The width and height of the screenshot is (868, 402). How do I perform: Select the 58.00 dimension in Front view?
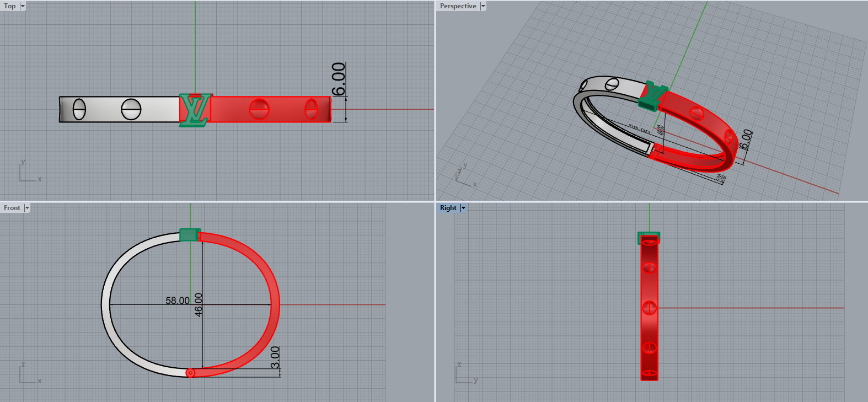[178, 301]
